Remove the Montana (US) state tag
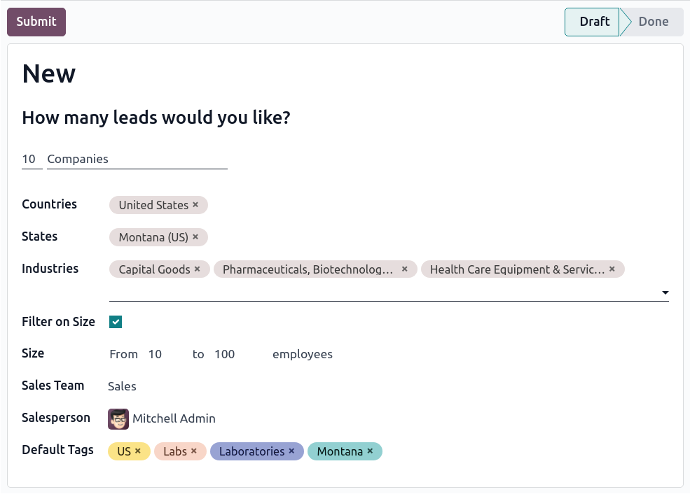690x494 pixels. coord(195,237)
